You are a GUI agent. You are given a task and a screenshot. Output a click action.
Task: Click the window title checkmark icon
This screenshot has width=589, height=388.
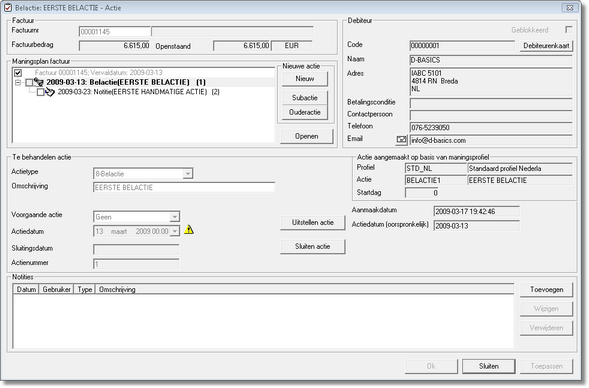(x=8, y=8)
